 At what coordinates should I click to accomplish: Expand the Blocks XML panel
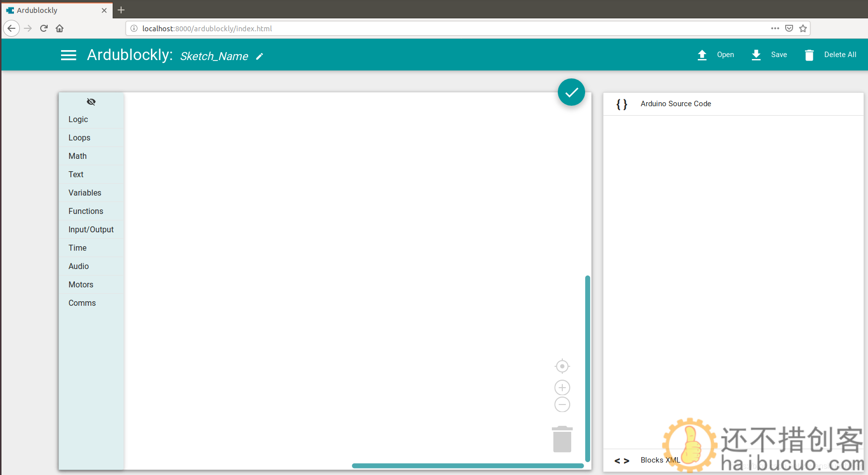coord(734,460)
